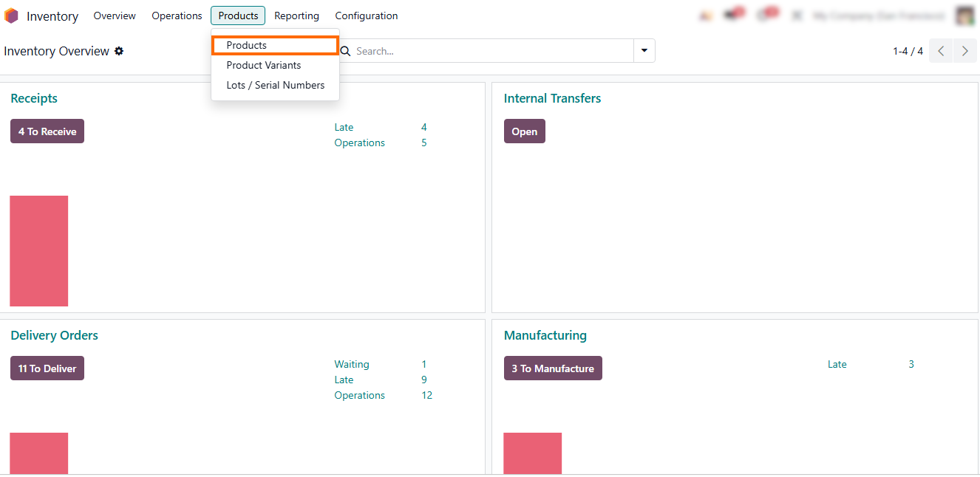Viewport: 980px width, 477px height.
Task: Click the 3 To Manufacture button
Action: pos(553,368)
